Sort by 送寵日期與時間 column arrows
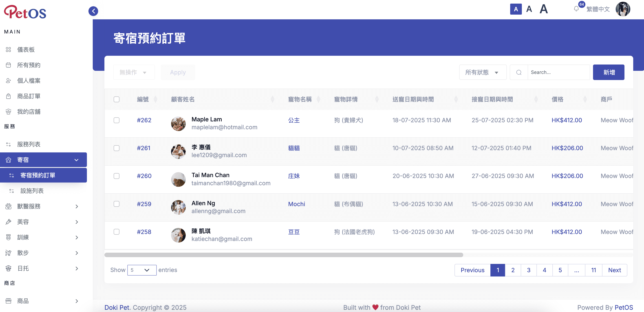644x312 pixels. coord(456,99)
